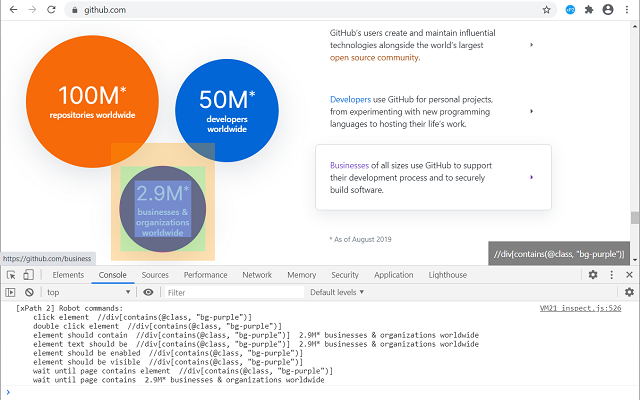Click the scrollbar down arrow
The image size is (640, 400).
pyautogui.click(x=635, y=260)
